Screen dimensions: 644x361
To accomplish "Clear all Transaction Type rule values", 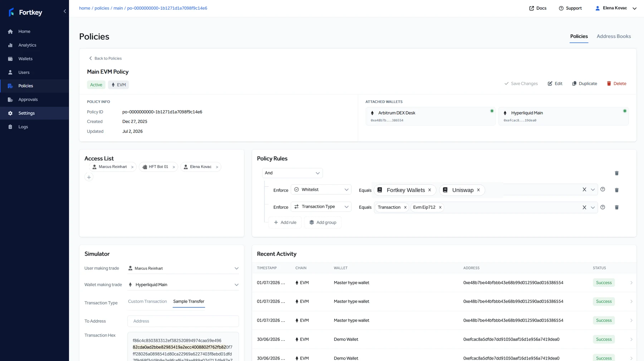I will pyautogui.click(x=584, y=207).
